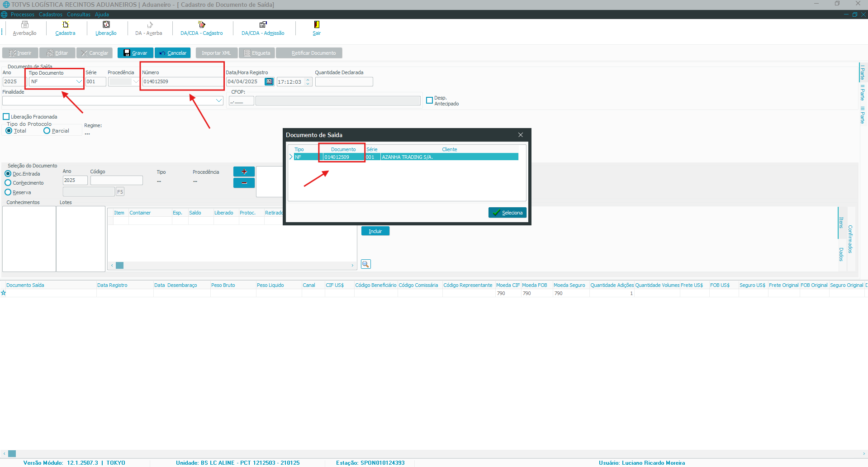Image resolution: width=868 pixels, height=467 pixels.
Task: Open the Cadastros menu
Action: click(x=51, y=14)
